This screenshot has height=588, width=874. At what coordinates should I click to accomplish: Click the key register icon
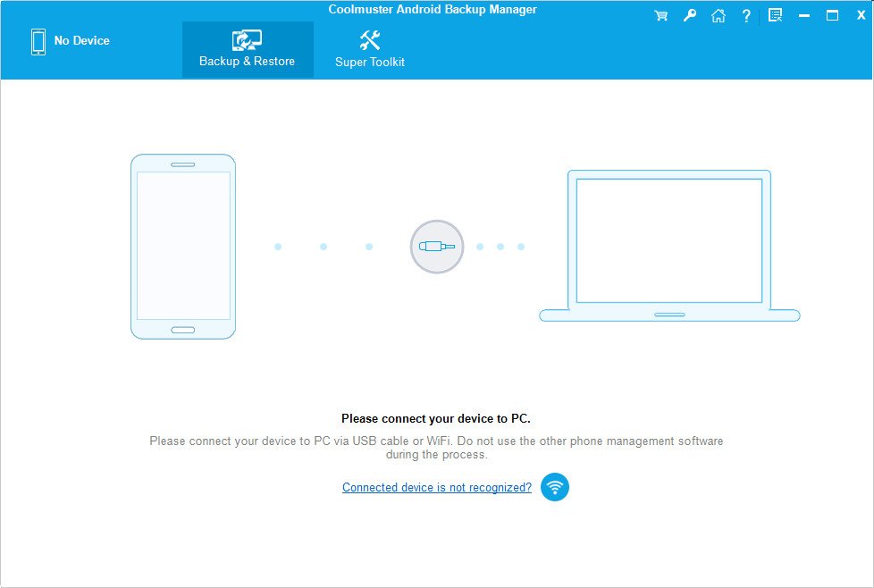(x=690, y=15)
